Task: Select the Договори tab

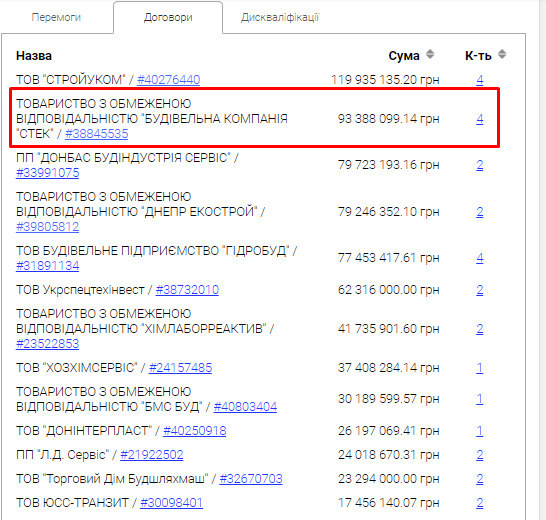Action: tap(168, 17)
